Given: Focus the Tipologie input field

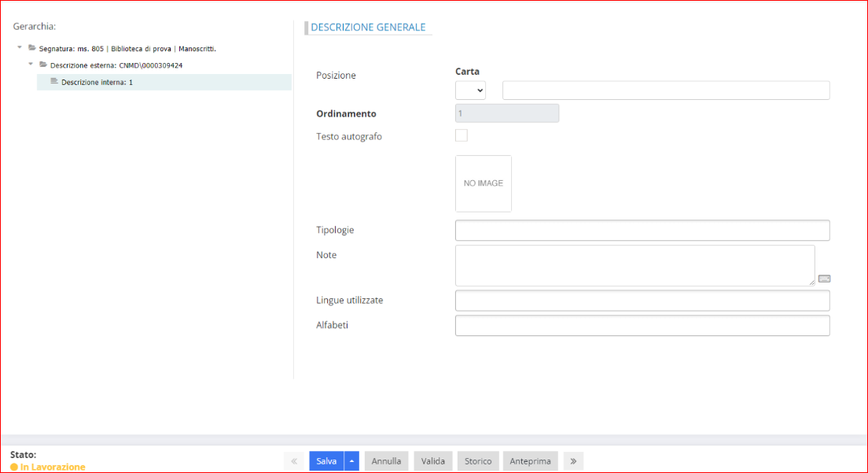Looking at the screenshot, I should [642, 230].
